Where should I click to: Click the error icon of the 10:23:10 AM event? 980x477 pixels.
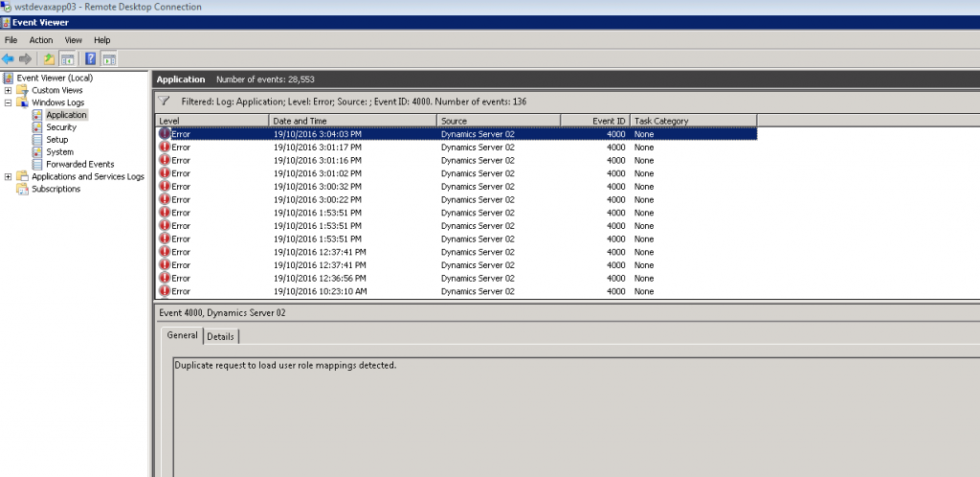pos(165,290)
